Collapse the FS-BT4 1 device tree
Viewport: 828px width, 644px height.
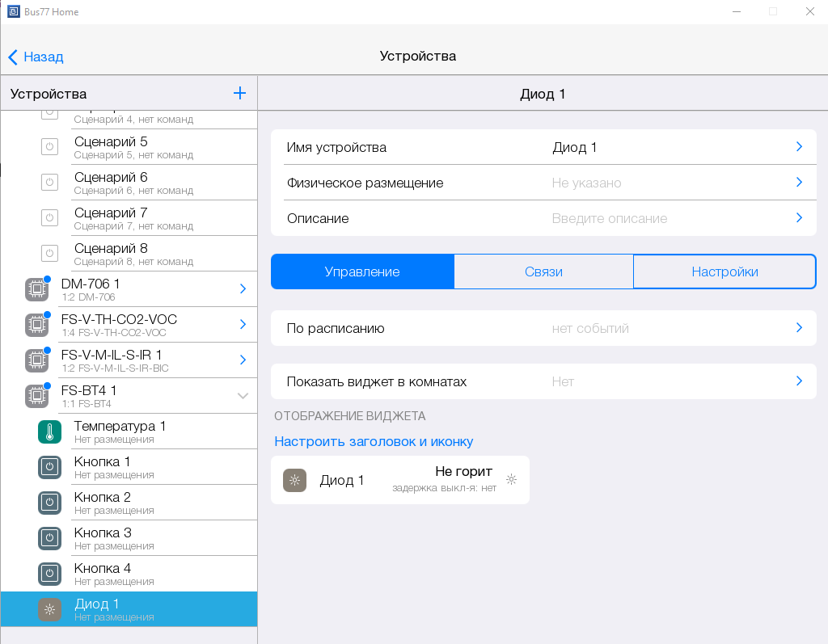point(242,396)
